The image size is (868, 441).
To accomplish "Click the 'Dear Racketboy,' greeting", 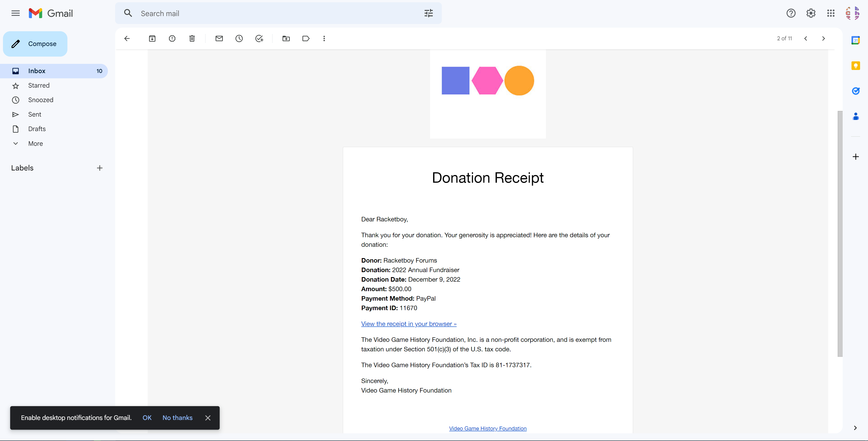I will click(385, 219).
